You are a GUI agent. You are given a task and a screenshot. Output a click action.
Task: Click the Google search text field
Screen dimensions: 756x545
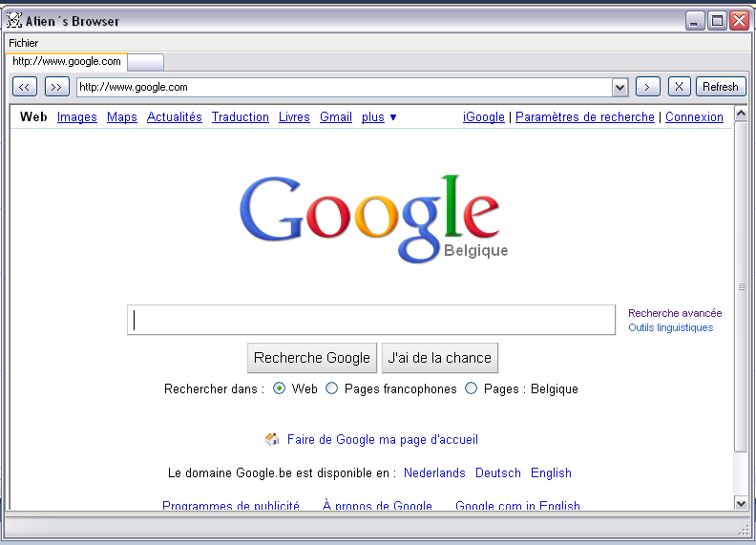[x=371, y=320]
